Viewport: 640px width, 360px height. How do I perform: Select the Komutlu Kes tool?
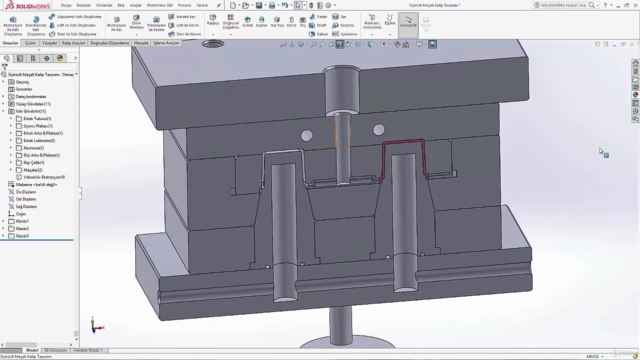click(x=182, y=17)
